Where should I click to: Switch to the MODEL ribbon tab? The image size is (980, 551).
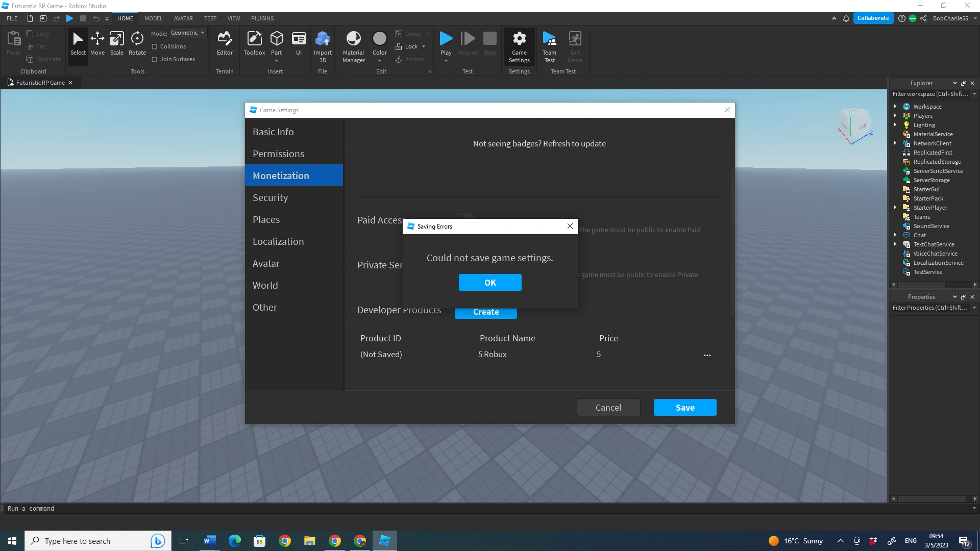pos(153,18)
